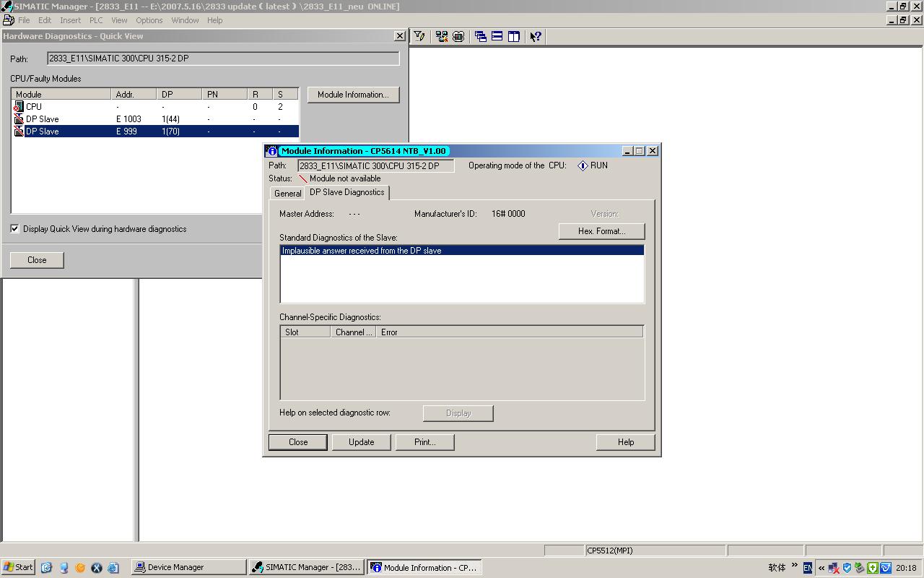Open the PLC menu

[95, 20]
